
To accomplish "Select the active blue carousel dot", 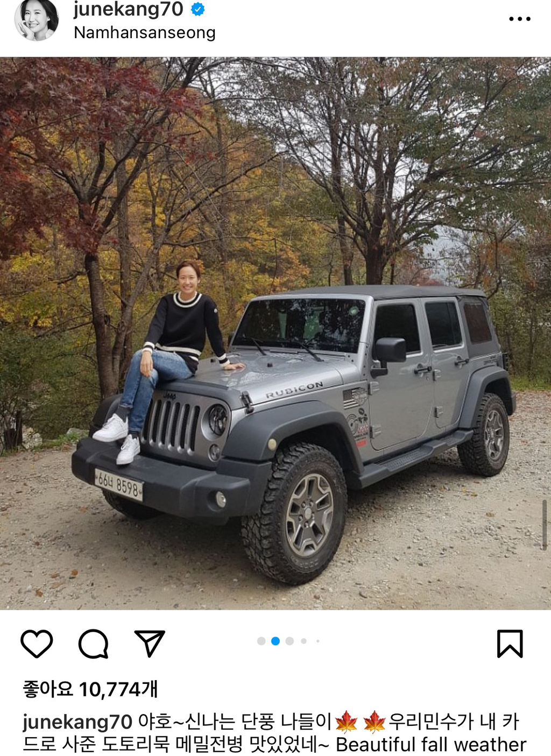I will click(275, 641).
